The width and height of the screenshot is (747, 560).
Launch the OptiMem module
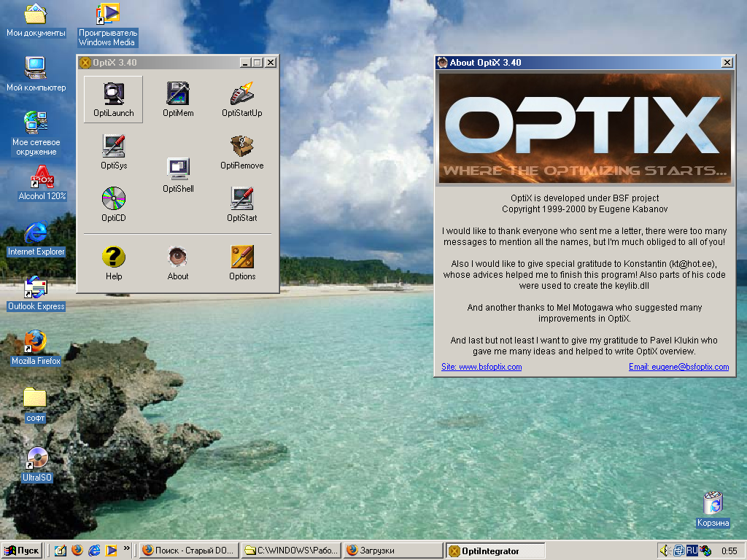point(178,98)
